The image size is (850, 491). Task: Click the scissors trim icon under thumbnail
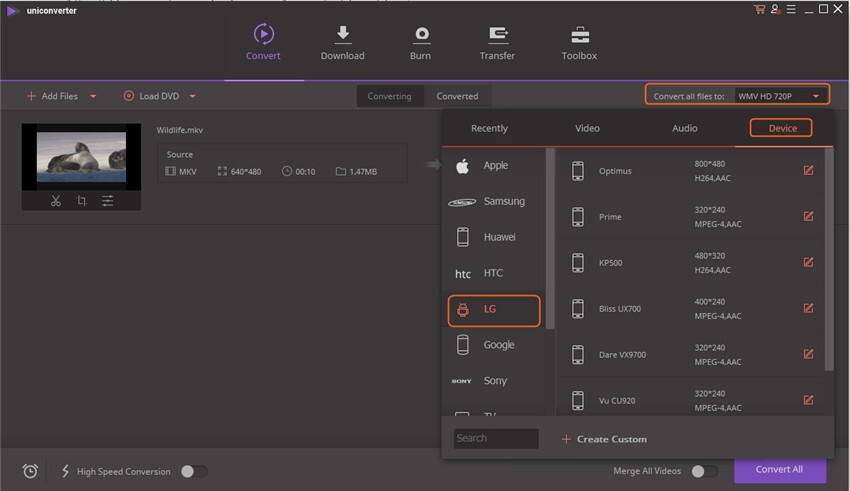[55, 201]
